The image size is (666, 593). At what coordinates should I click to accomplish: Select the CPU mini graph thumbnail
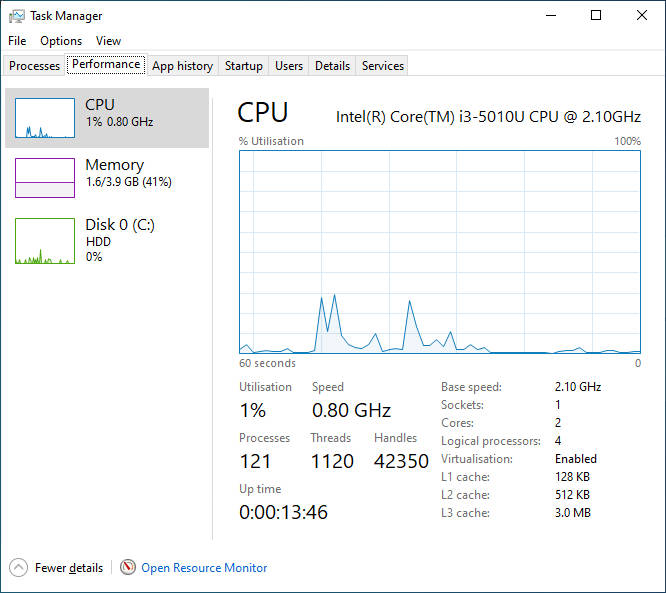coord(45,118)
